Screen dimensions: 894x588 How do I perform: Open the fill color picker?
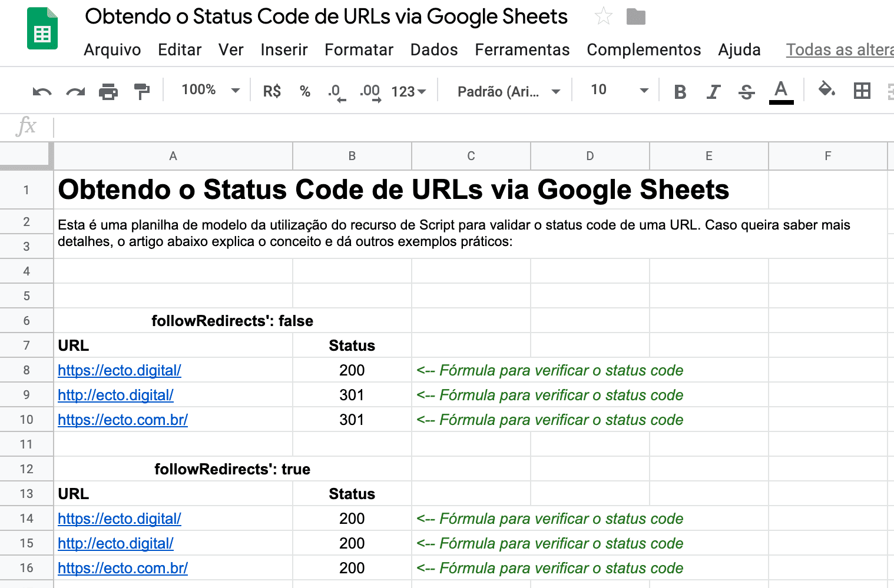(x=827, y=90)
